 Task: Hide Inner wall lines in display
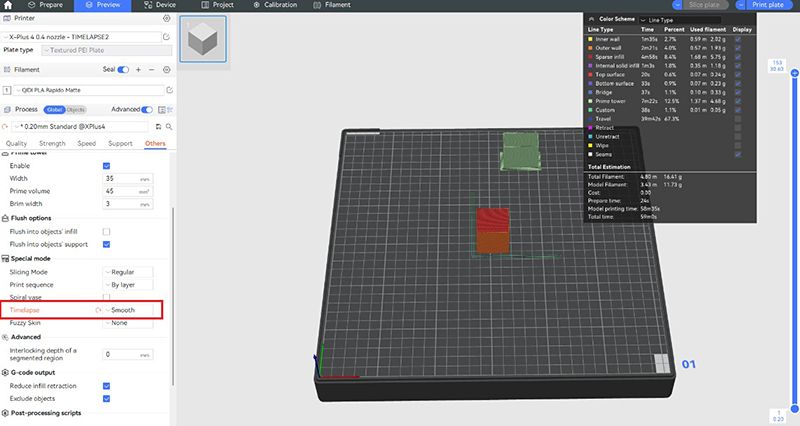(x=737, y=39)
